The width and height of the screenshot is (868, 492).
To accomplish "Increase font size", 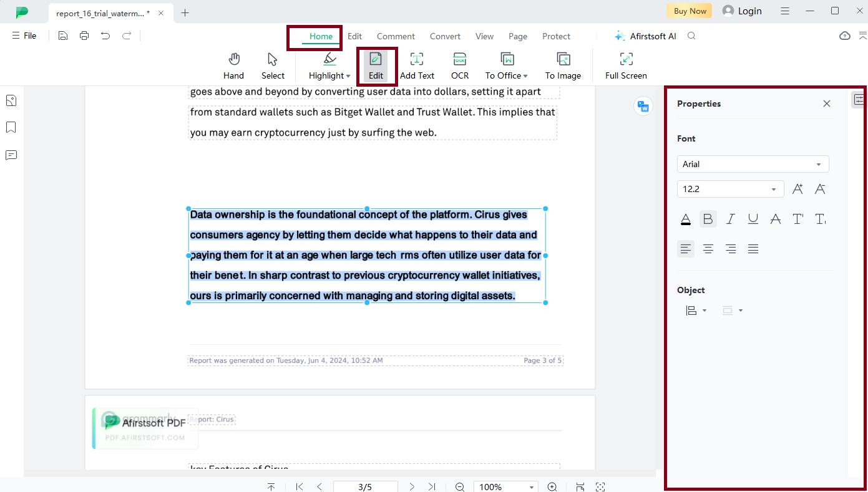I will pyautogui.click(x=797, y=189).
